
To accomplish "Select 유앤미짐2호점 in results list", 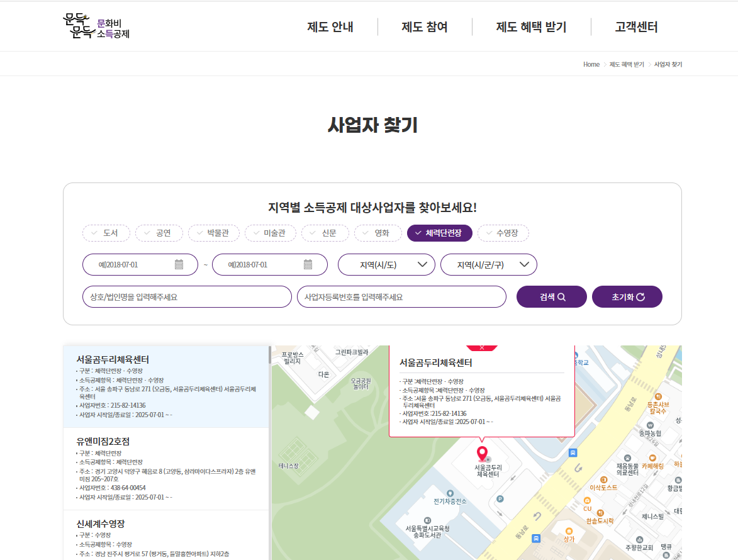I will click(165, 469).
